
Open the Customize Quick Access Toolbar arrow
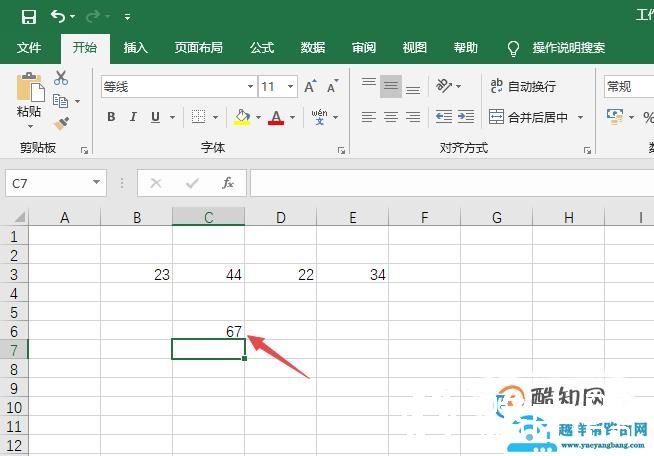tap(127, 17)
